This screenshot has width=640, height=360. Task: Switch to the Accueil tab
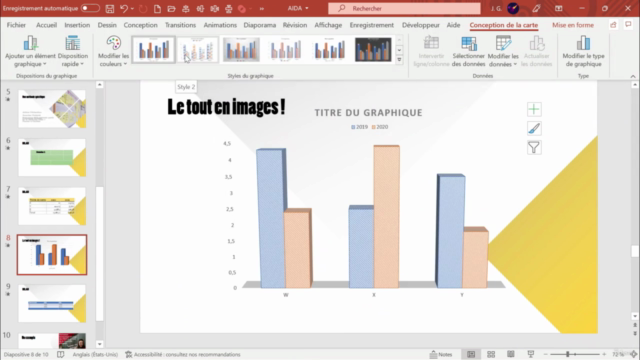(46, 25)
